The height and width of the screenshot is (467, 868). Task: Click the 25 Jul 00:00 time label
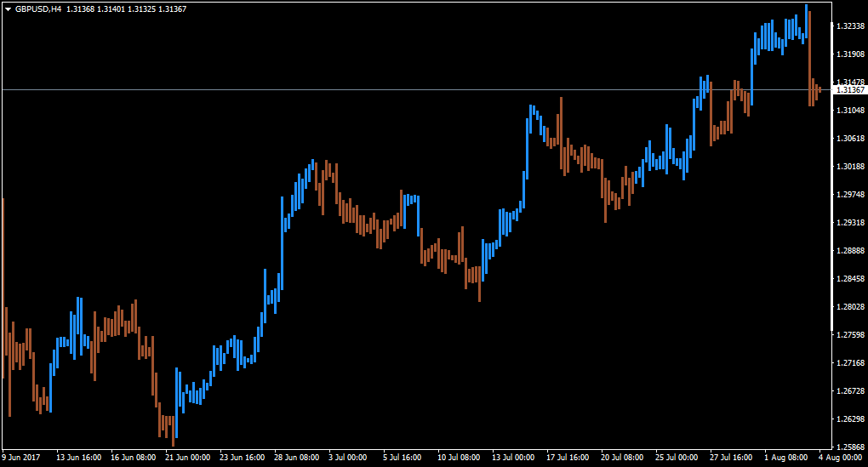tap(677, 458)
